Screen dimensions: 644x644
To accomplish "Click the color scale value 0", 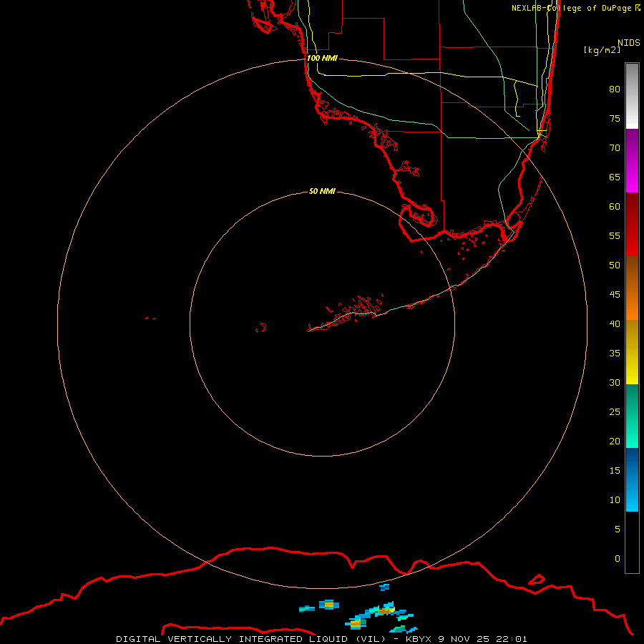I will [618, 559].
